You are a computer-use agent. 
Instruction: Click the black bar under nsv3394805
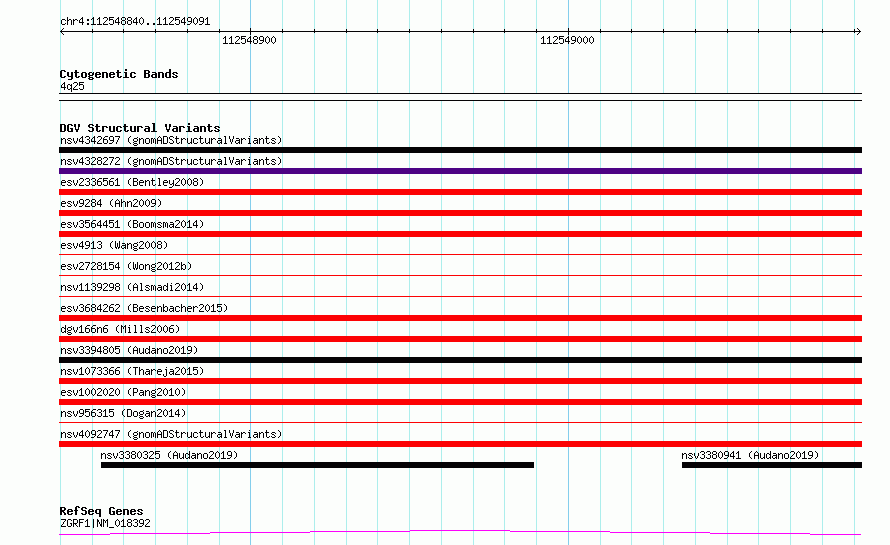460,360
